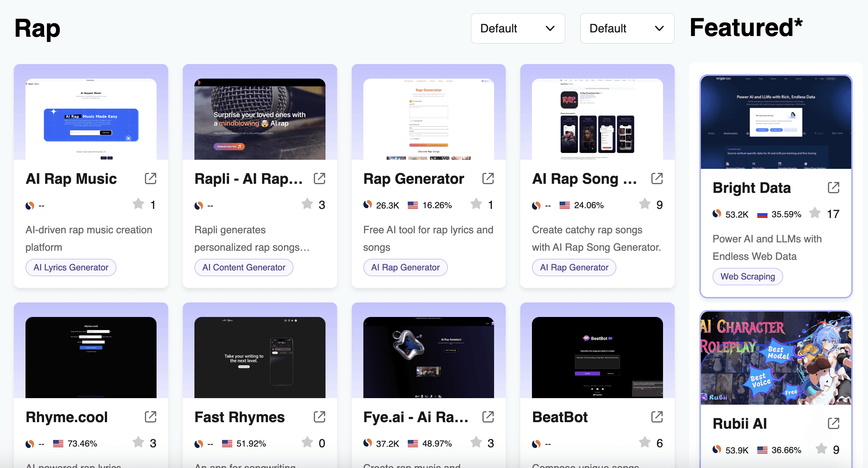The width and height of the screenshot is (868, 468).
Task: Open Rhyme.cool external link icon
Action: click(x=150, y=417)
